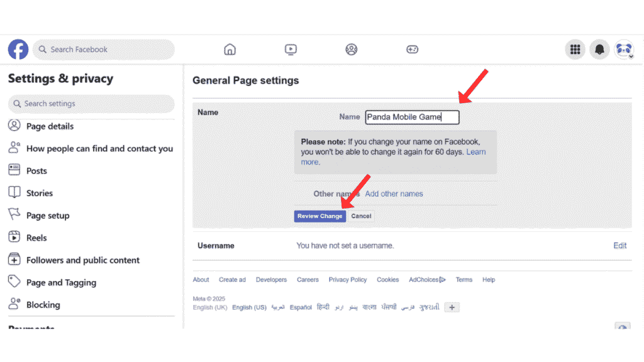Open the Create ad footer link

pyautogui.click(x=232, y=280)
